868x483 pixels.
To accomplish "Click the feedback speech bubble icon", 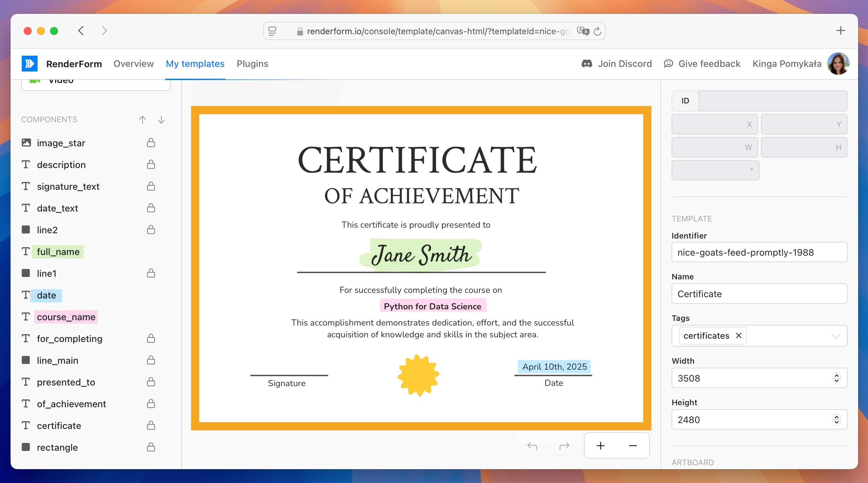I will (x=669, y=63).
